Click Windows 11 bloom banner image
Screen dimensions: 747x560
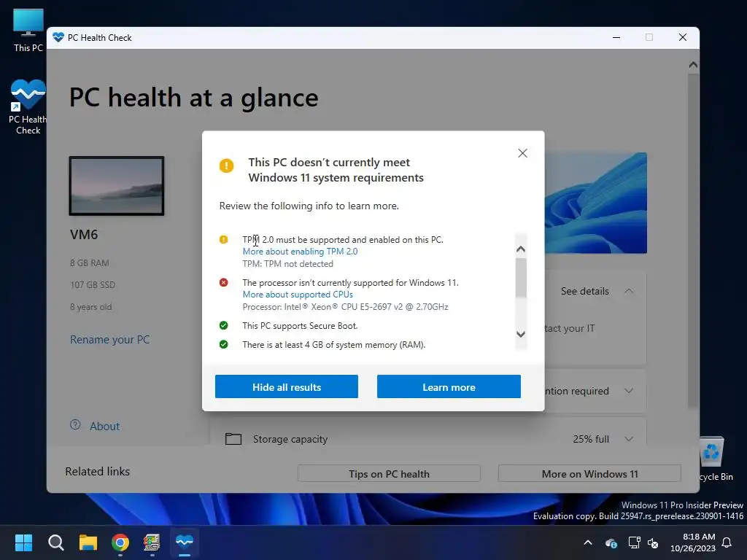point(595,203)
